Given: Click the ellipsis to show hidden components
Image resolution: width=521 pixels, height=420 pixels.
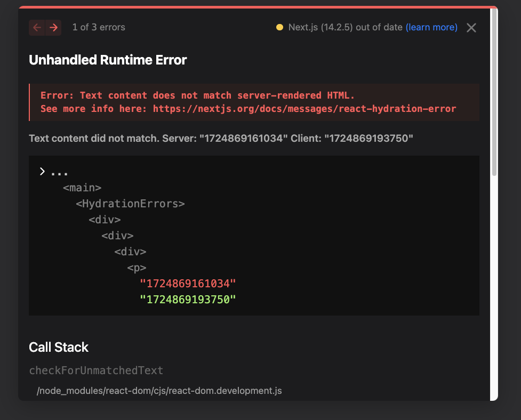Looking at the screenshot, I should point(59,173).
